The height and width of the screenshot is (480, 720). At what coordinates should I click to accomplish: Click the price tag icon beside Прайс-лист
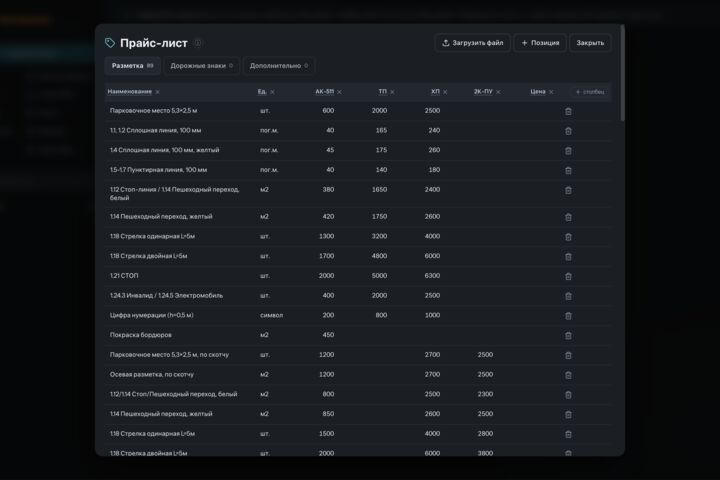[110, 43]
